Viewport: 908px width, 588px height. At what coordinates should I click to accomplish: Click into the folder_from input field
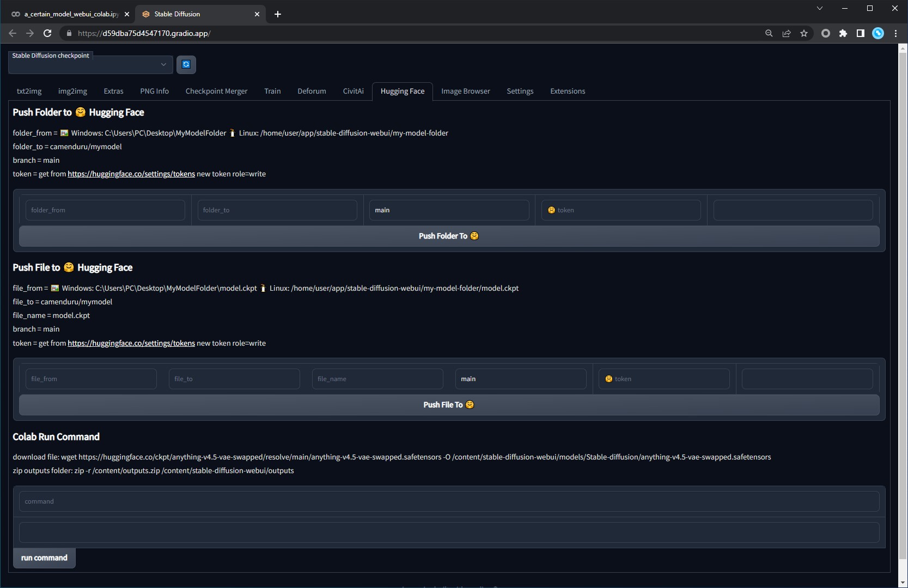(x=105, y=210)
